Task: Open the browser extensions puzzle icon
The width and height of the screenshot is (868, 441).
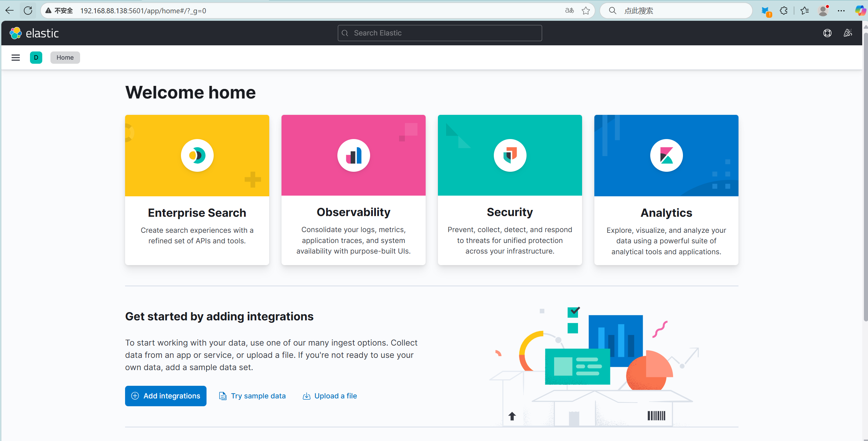Action: [784, 11]
